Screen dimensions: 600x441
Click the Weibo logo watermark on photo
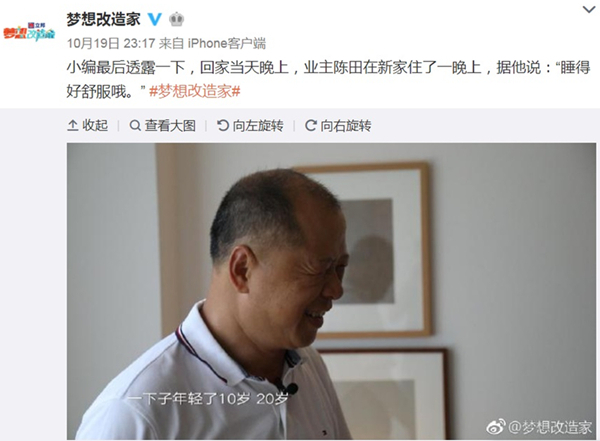[x=496, y=426]
